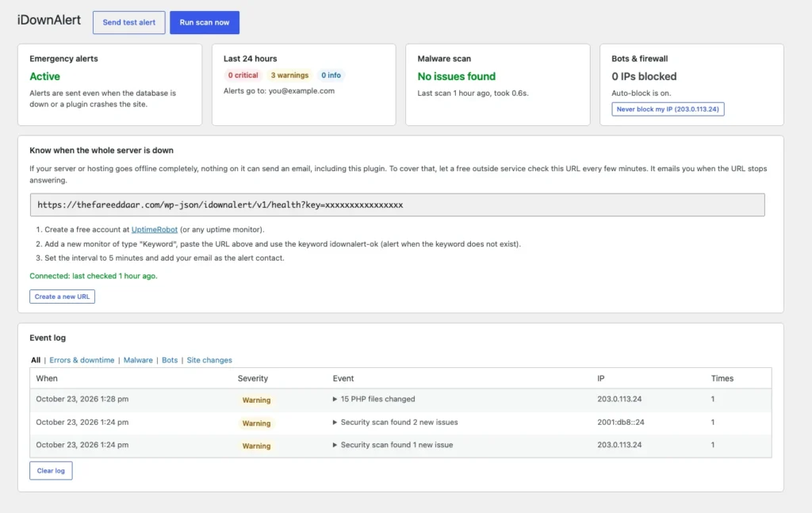
Task: Click the 0 info badge
Action: coord(331,75)
